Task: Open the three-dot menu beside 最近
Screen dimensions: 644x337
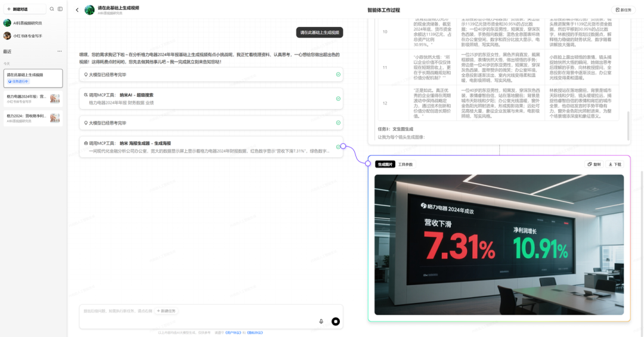Action: click(x=60, y=51)
